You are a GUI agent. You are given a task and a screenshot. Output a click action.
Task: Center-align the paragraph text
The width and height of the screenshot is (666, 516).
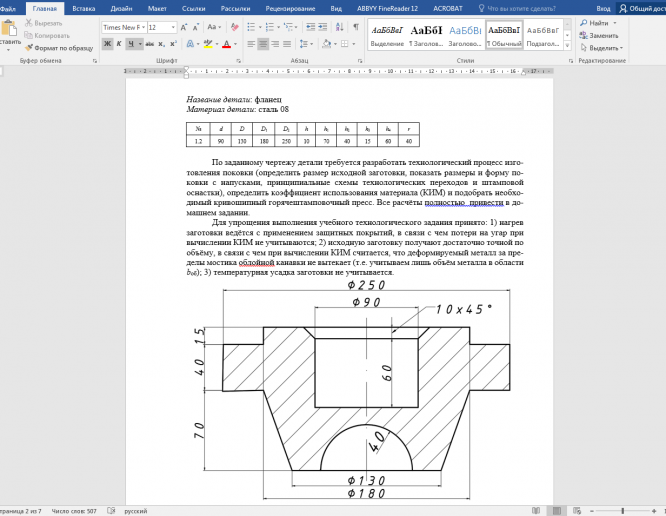pos(263,45)
